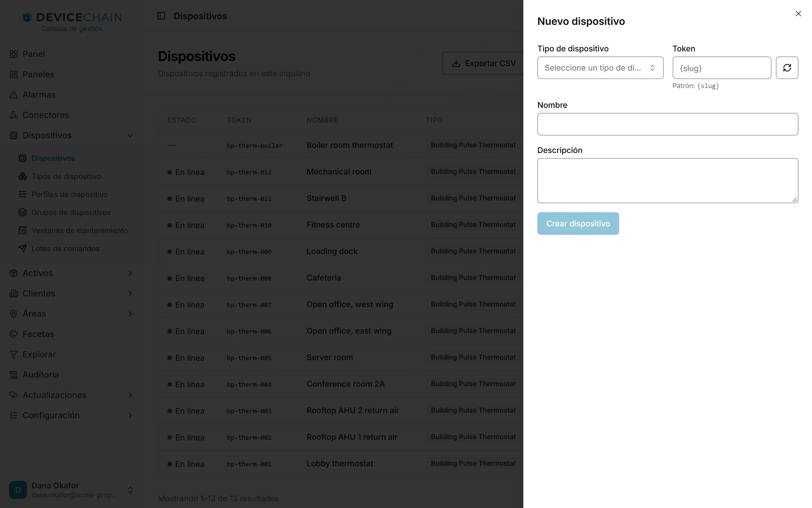Click the Crear dispositivo button
The width and height of the screenshot is (812, 508).
click(578, 224)
